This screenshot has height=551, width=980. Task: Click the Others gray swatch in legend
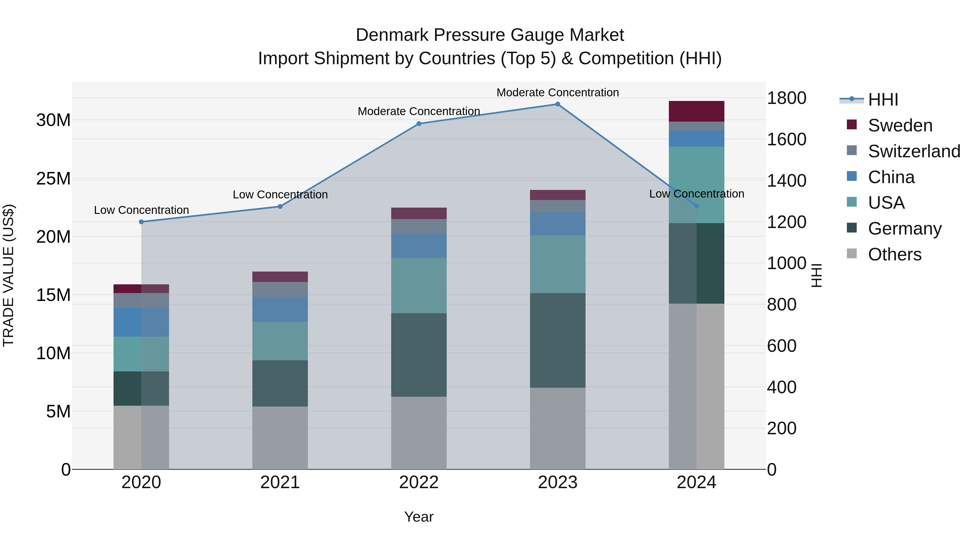pos(852,254)
